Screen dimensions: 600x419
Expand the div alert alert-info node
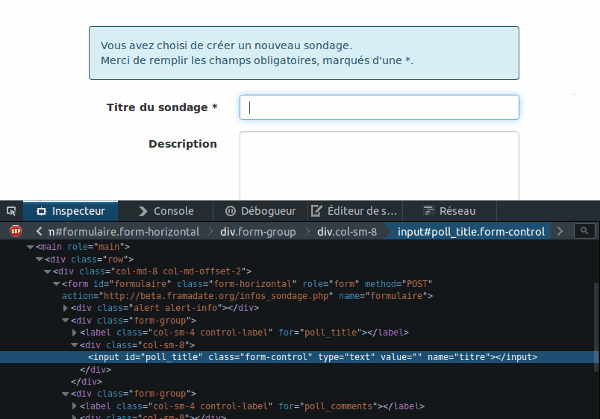pos(67,308)
